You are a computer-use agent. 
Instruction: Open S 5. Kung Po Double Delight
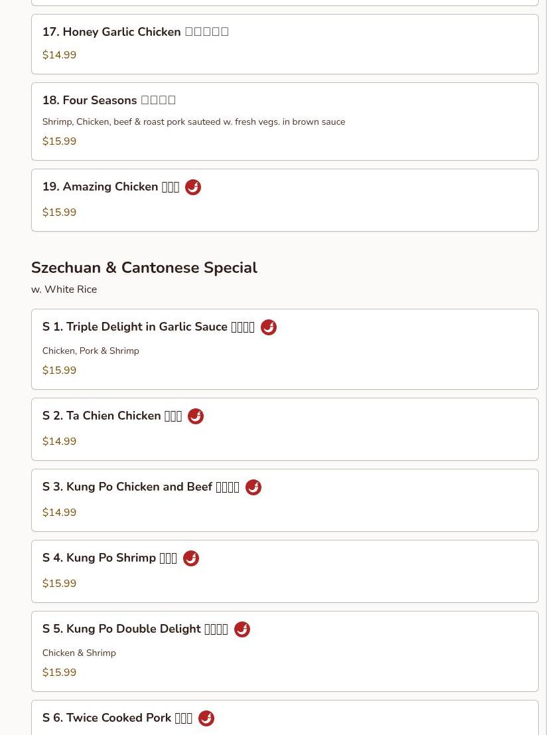click(285, 651)
